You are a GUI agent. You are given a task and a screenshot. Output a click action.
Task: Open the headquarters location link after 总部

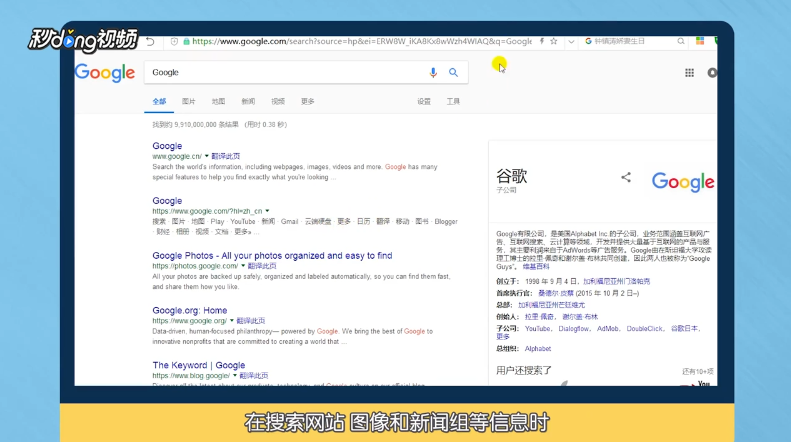(x=551, y=305)
